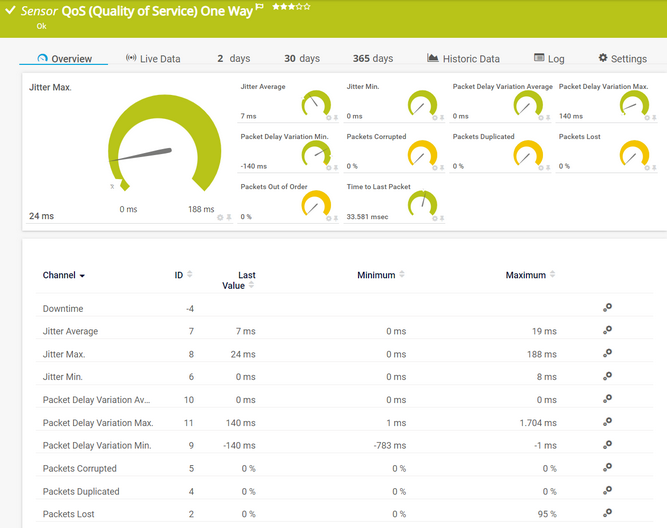This screenshot has width=667, height=528.
Task: Click the priority flag icon beside sensor title
Action: (x=260, y=7)
